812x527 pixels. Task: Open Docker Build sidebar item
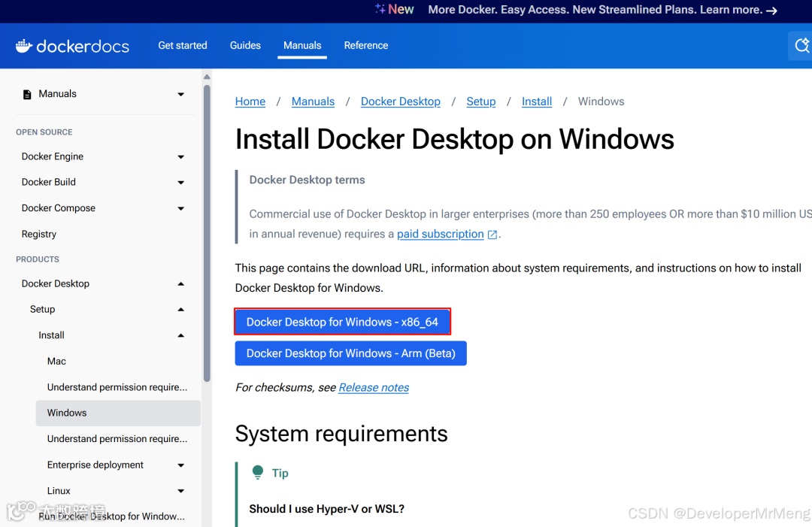(49, 182)
